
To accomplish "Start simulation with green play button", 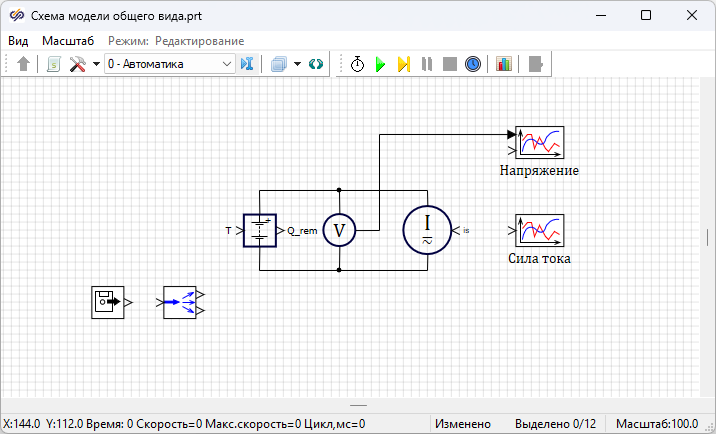I will (380, 64).
